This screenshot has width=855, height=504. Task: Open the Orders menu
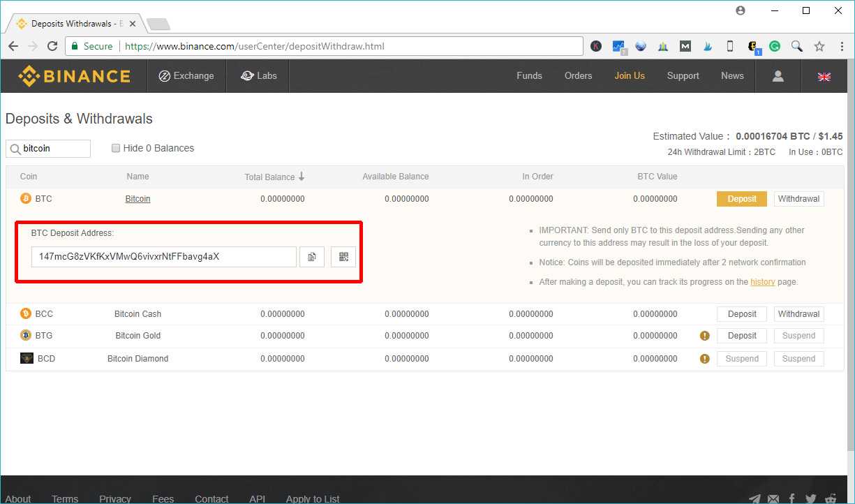578,76
